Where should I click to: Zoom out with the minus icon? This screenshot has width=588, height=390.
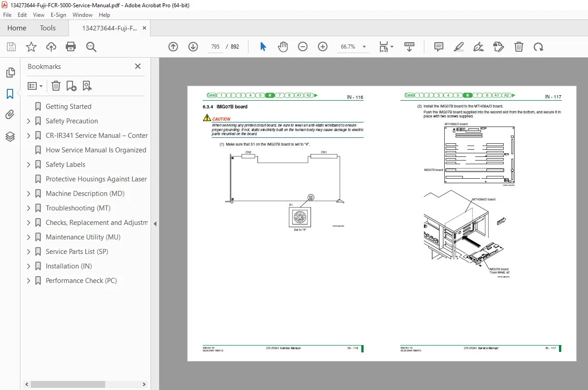tap(303, 47)
